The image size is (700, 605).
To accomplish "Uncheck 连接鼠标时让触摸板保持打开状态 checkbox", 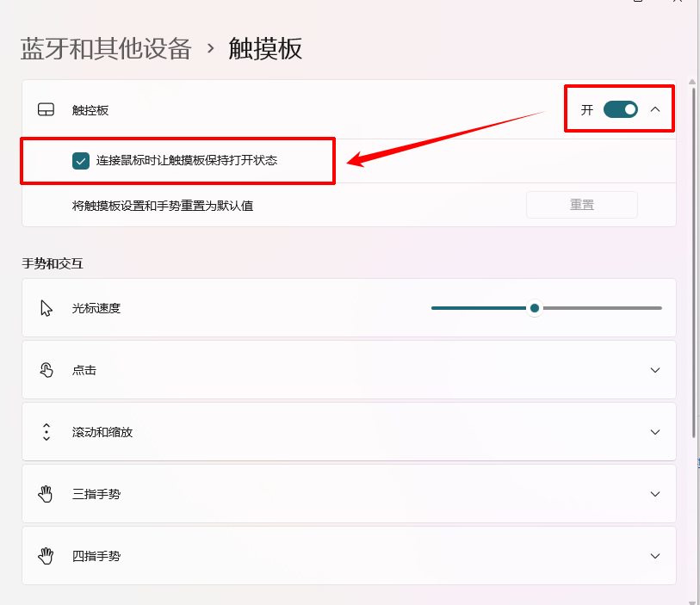I will pos(81,161).
